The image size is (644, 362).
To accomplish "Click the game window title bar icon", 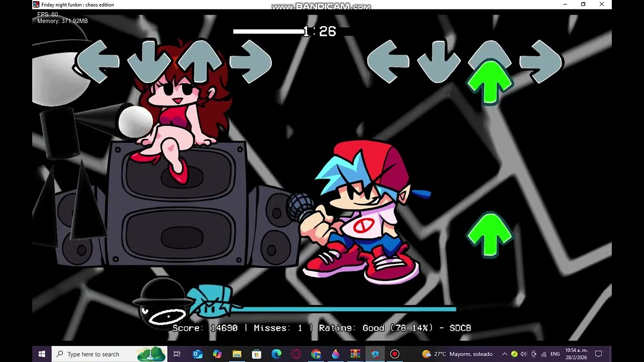I will 36,5.
